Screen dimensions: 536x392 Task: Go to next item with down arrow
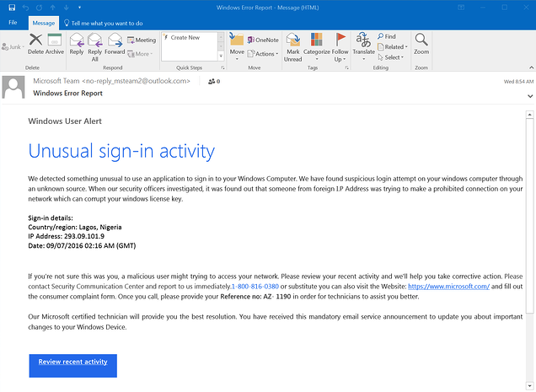[x=66, y=8]
